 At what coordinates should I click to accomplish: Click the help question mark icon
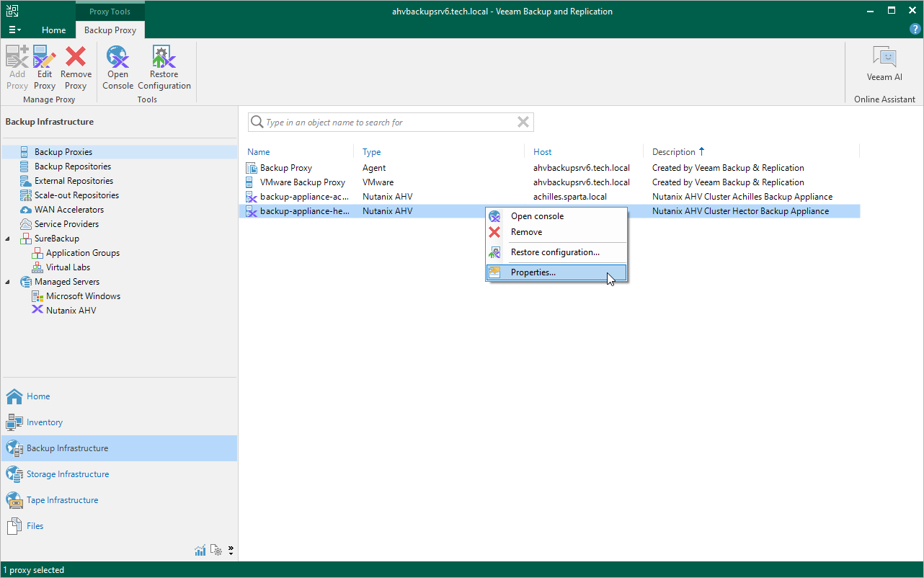(915, 29)
